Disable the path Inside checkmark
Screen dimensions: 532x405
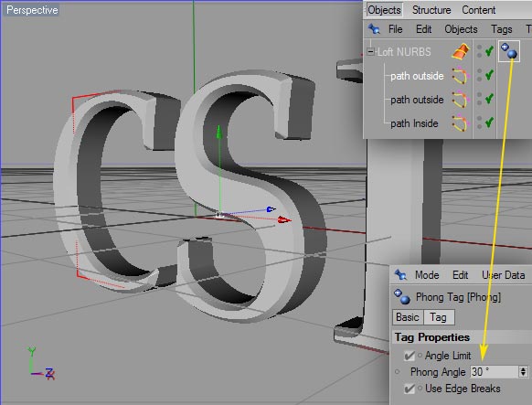489,123
